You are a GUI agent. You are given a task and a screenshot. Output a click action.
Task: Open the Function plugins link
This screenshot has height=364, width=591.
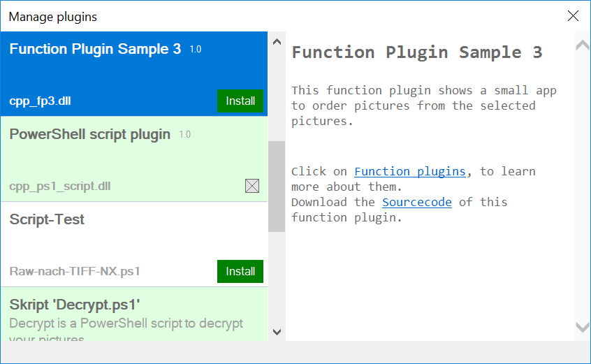(409, 171)
